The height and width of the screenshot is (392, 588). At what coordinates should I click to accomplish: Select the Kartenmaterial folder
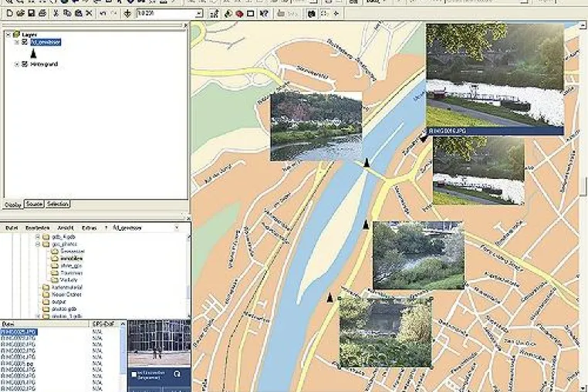click(x=63, y=287)
